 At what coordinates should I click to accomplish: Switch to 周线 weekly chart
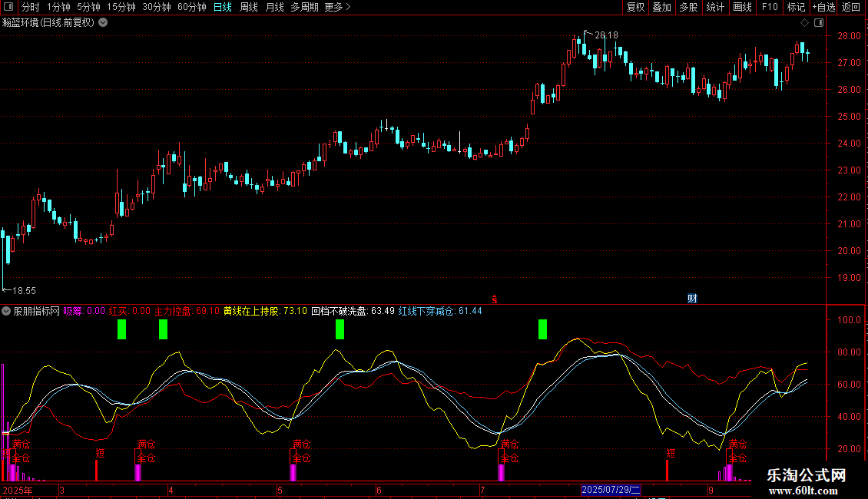point(249,7)
